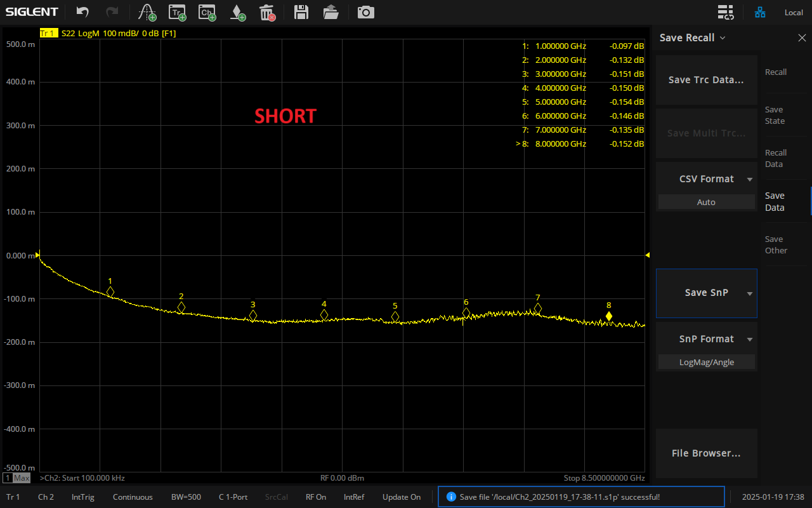The image size is (812, 508).
Task: Toggle RF On in status bar
Action: (316, 497)
